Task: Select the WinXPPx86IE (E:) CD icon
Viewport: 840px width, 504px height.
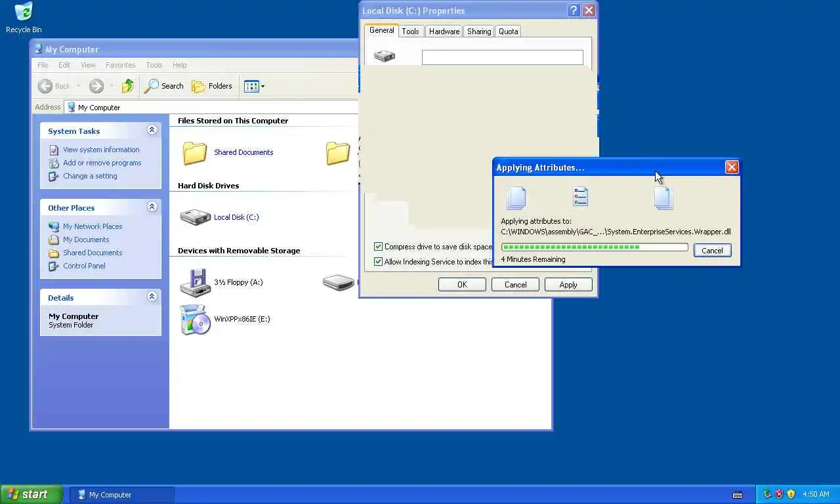Action: [x=195, y=320]
